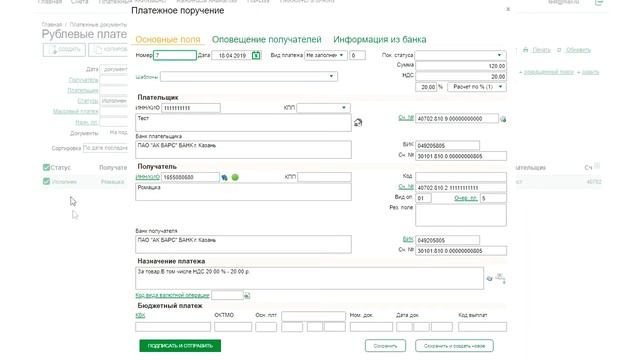
Task: Click the print icon link in background page
Action: tap(525, 50)
